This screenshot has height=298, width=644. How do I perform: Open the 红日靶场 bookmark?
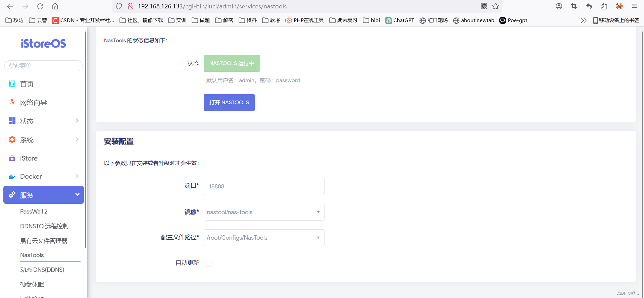click(x=434, y=20)
